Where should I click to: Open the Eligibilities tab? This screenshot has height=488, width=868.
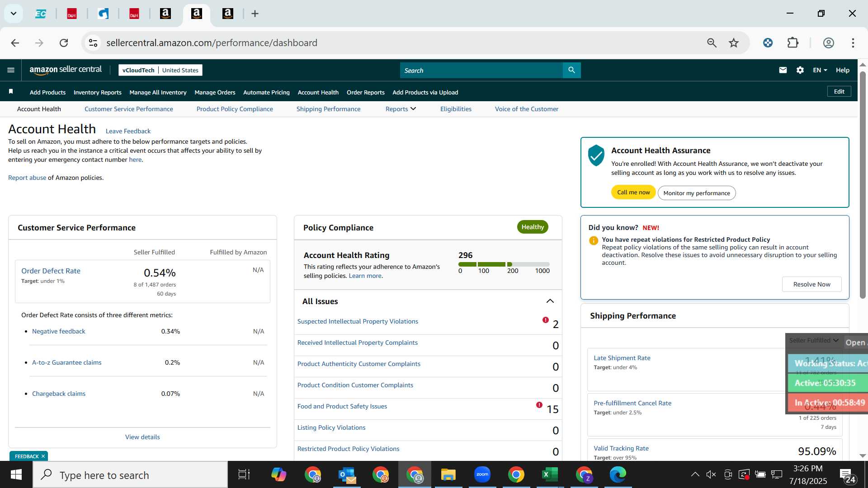pyautogui.click(x=456, y=109)
